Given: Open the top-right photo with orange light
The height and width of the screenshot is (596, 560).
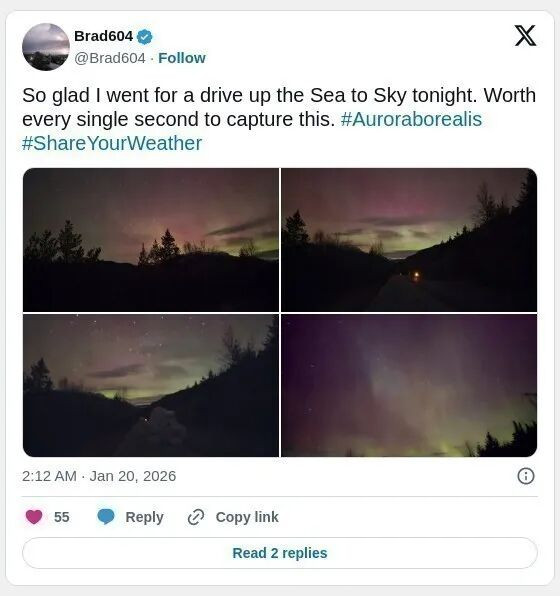Looking at the screenshot, I should coord(409,240).
